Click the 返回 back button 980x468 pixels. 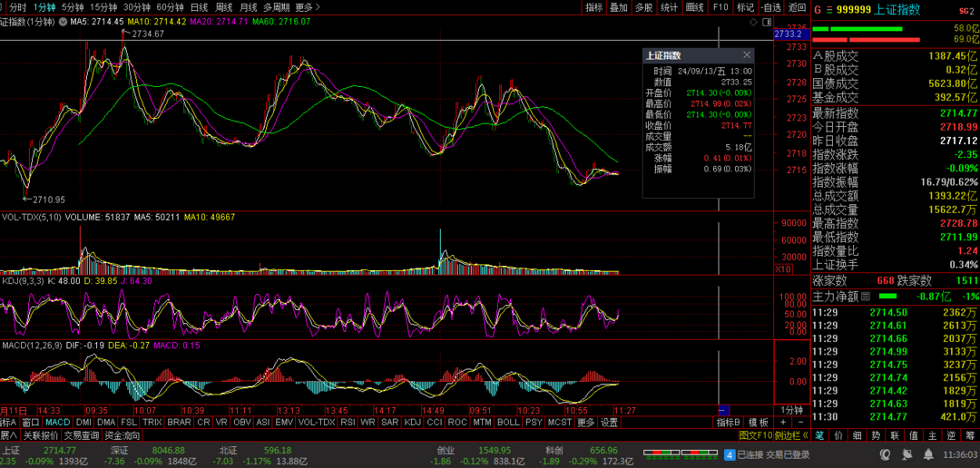[797, 7]
